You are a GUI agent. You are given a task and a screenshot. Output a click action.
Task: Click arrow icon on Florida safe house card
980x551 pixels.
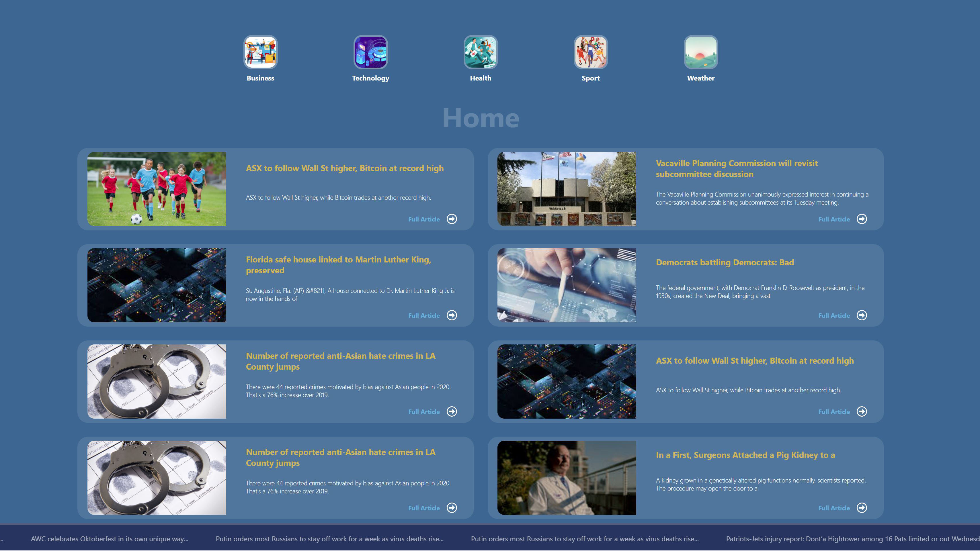pyautogui.click(x=452, y=315)
